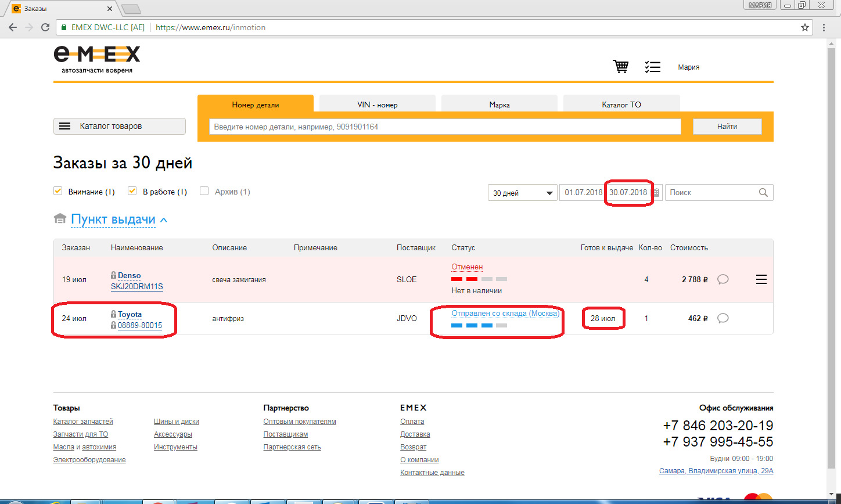Open Оптовым покупателям footer link
Image resolution: width=841 pixels, height=504 pixels.
(300, 422)
